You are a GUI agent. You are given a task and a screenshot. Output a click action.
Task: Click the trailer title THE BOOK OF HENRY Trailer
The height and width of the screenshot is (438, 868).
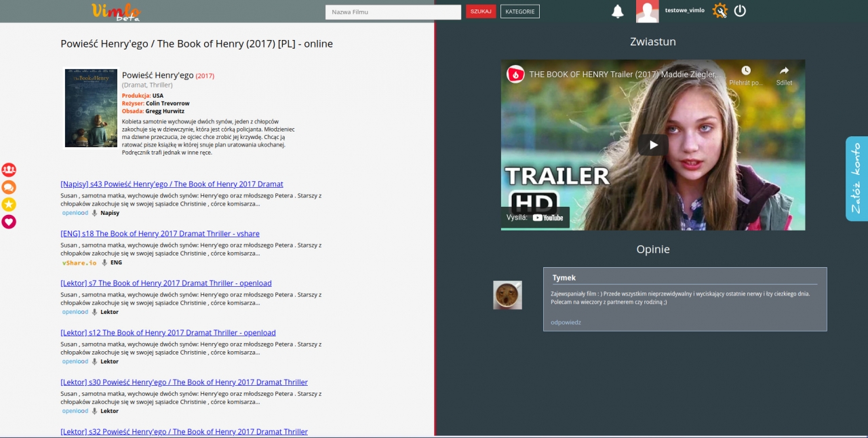(624, 75)
